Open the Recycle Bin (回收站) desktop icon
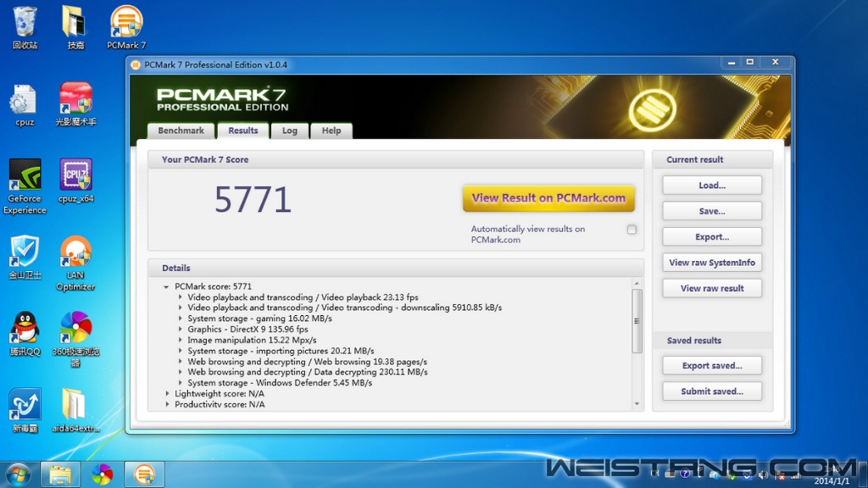The image size is (868, 488). coord(25,26)
